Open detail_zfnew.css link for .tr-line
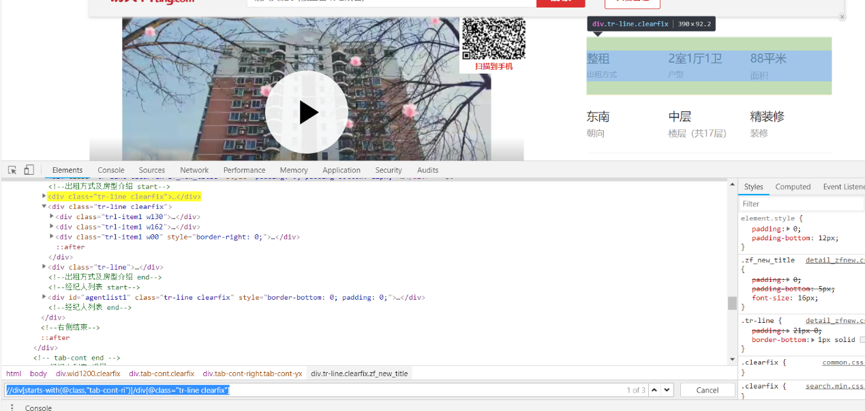Image resolution: width=865 pixels, height=411 pixels. 835,320
